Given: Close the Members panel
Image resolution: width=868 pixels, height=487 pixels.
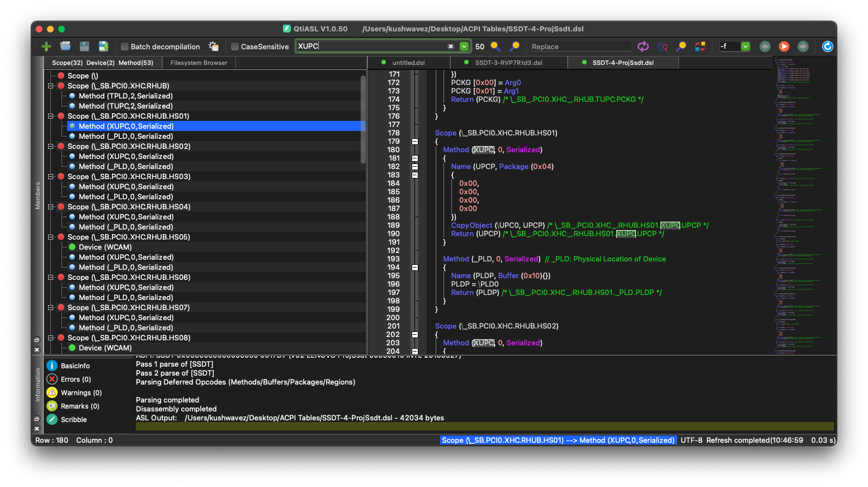Looking at the screenshot, I should [x=37, y=350].
